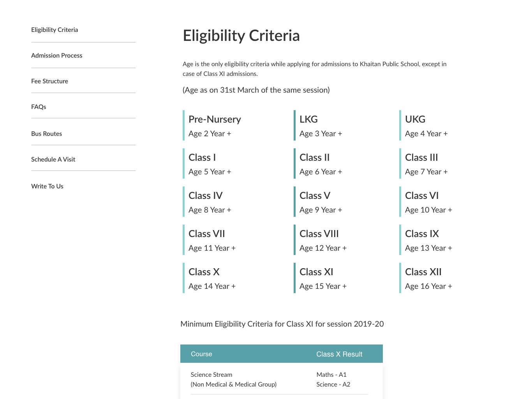Click the Course column header
The image size is (532, 399).
coord(201,354)
